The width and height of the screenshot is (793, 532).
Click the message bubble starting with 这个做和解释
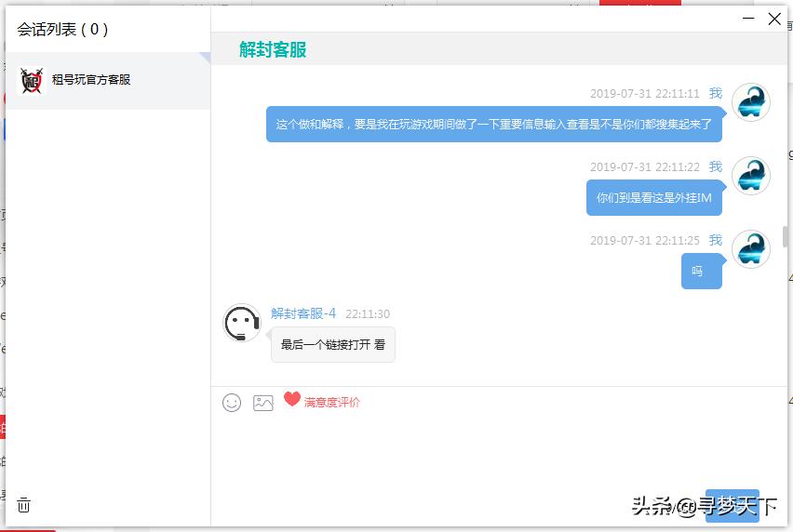[494, 125]
